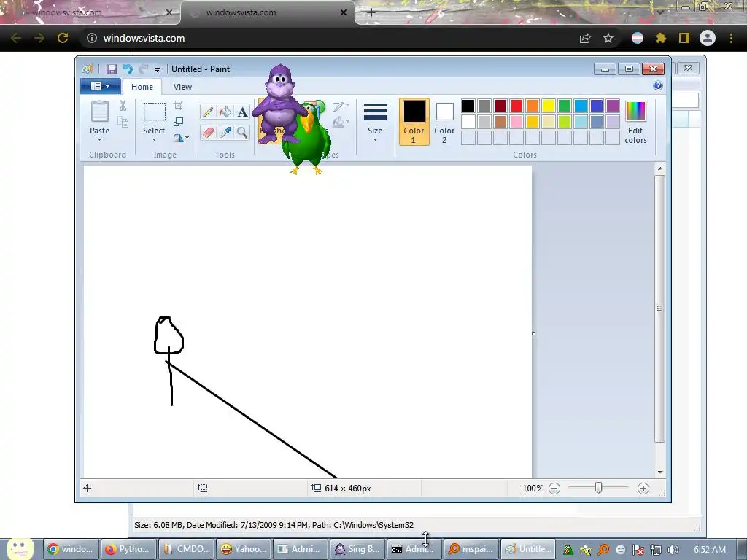
Task: Switch to the View ribbon tab
Action: [182, 87]
